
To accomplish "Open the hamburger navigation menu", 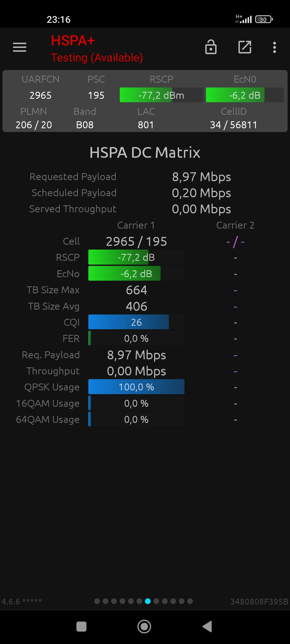I will [20, 47].
